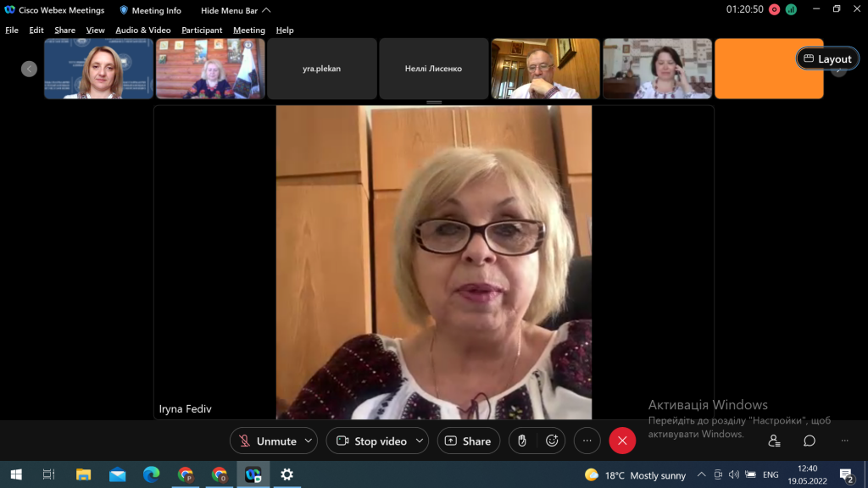This screenshot has height=488, width=868.
Task: Select the yra.plekan participant tile
Action: (322, 69)
